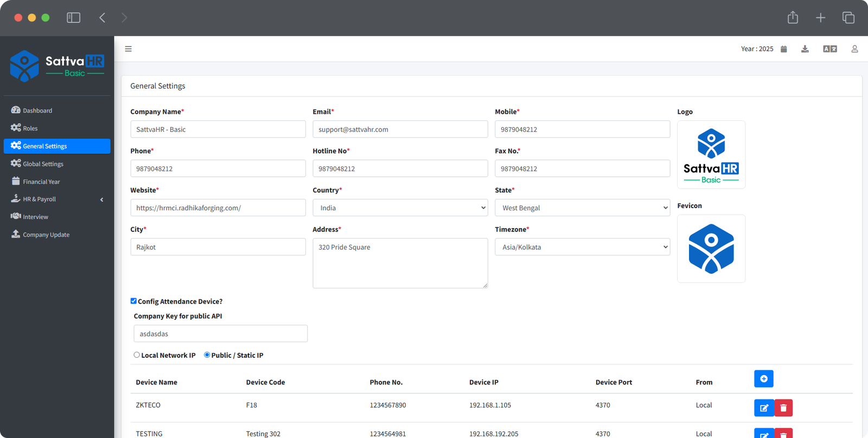
Task: Click the hamburger menu icon to toggle sidebar
Action: [x=128, y=49]
